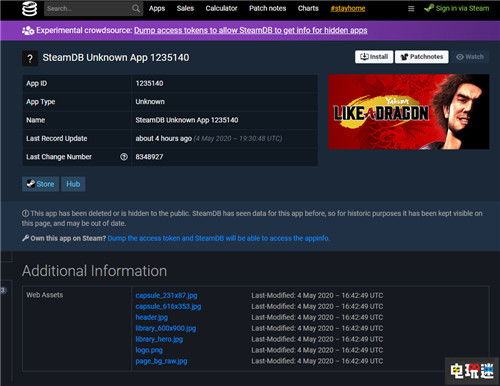
Task: Open the Sales menu item
Action: tap(185, 8)
